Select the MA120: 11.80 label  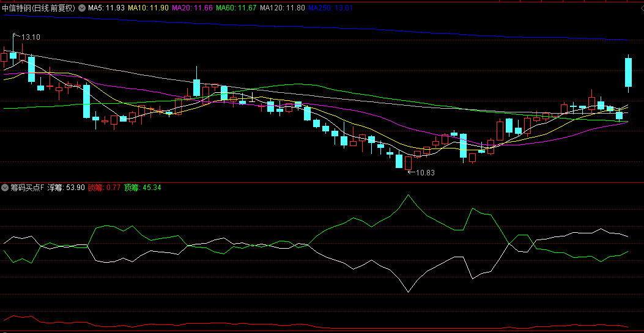282,8
